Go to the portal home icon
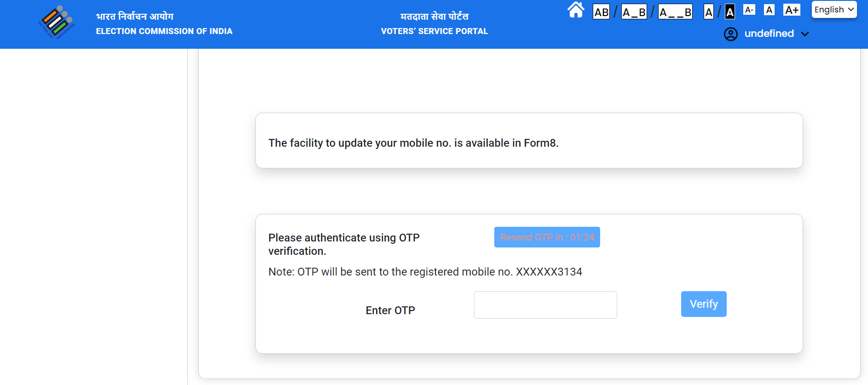 tap(576, 10)
